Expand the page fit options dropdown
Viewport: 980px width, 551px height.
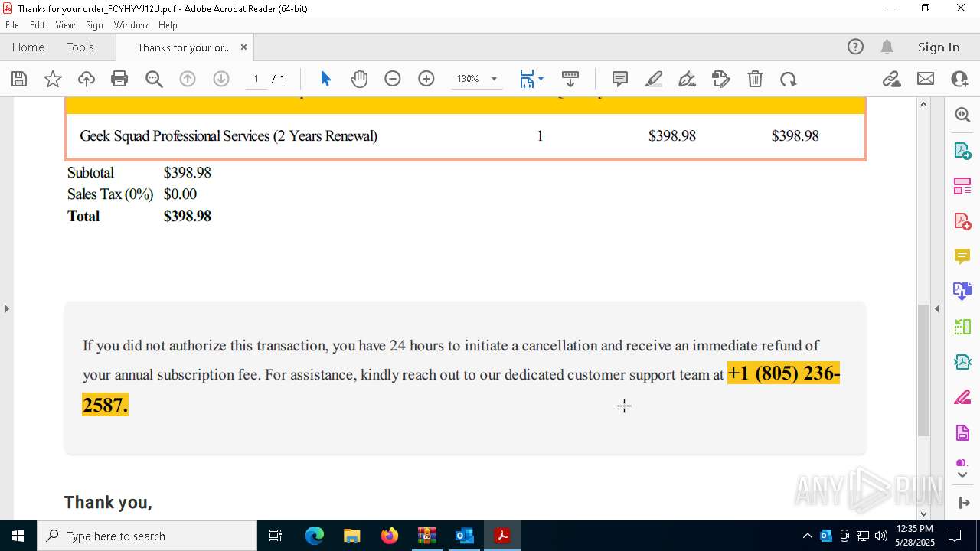541,79
